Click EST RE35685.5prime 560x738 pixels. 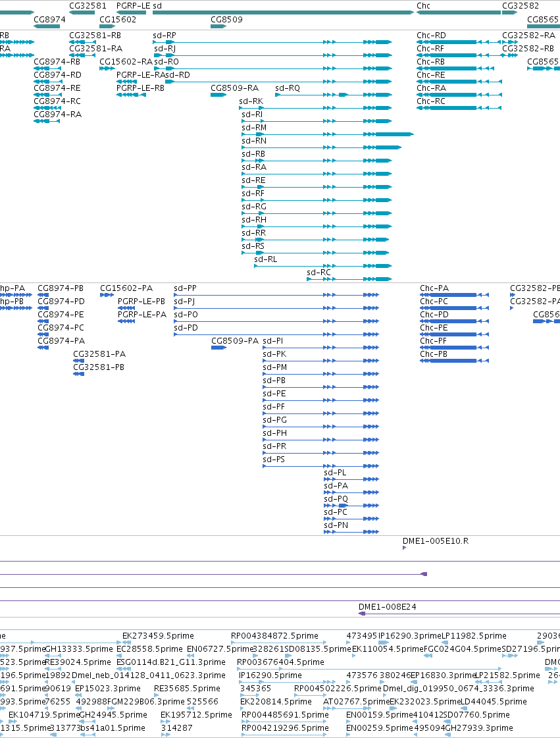coord(188,689)
